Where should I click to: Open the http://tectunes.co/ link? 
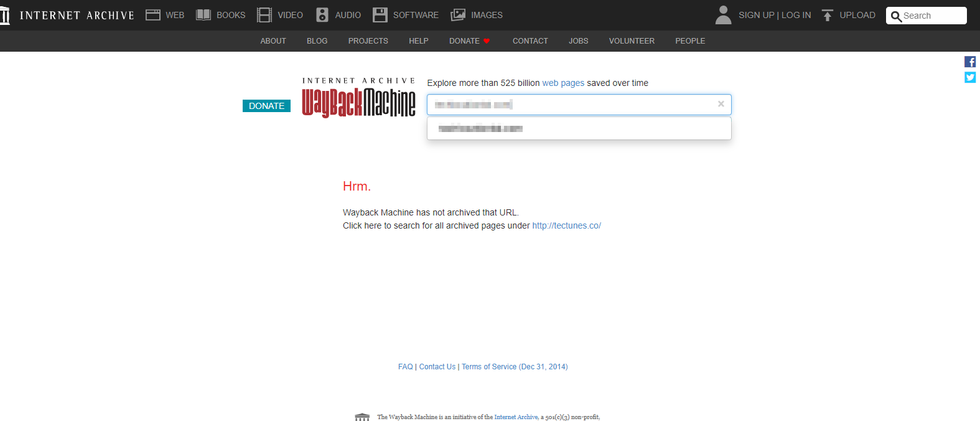pyautogui.click(x=566, y=225)
